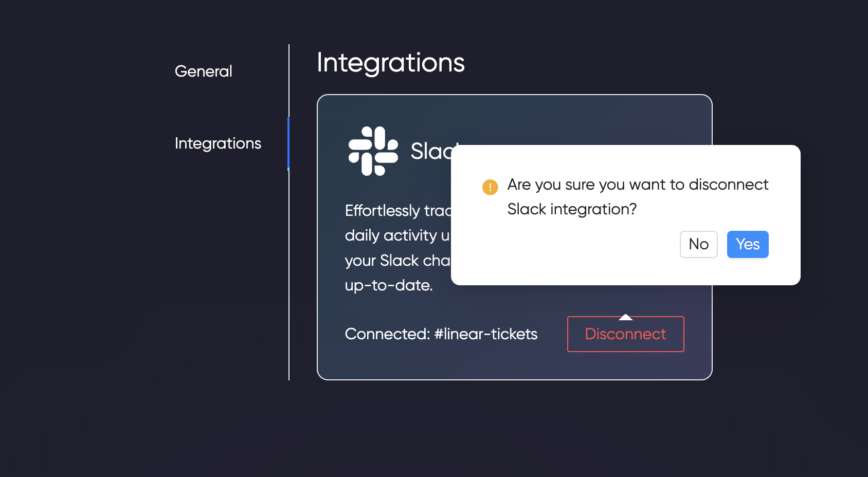Open the General settings tab
The image size is (868, 477).
(203, 71)
